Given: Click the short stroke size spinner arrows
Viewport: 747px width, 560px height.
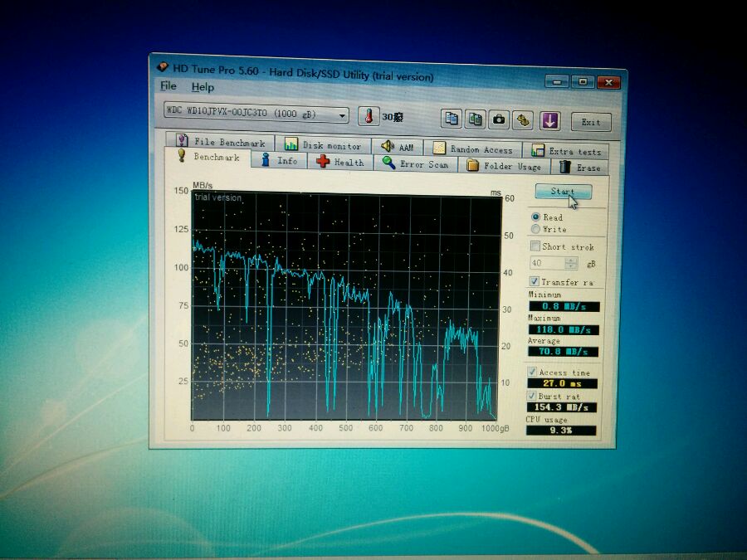Looking at the screenshot, I should pyautogui.click(x=570, y=263).
